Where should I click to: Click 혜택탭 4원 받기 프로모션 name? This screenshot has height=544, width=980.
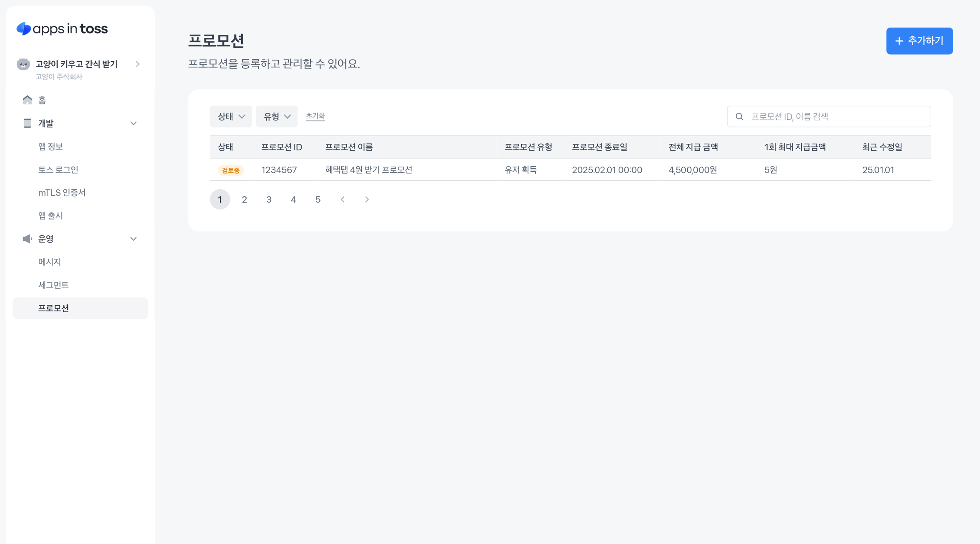tap(369, 170)
